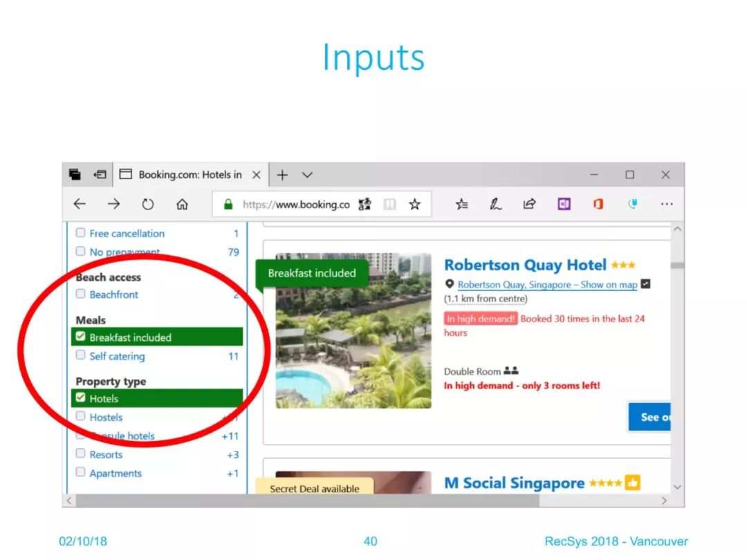This screenshot has height=560, width=747.
Task: Tick the Resorts checkbox
Action: click(x=80, y=454)
